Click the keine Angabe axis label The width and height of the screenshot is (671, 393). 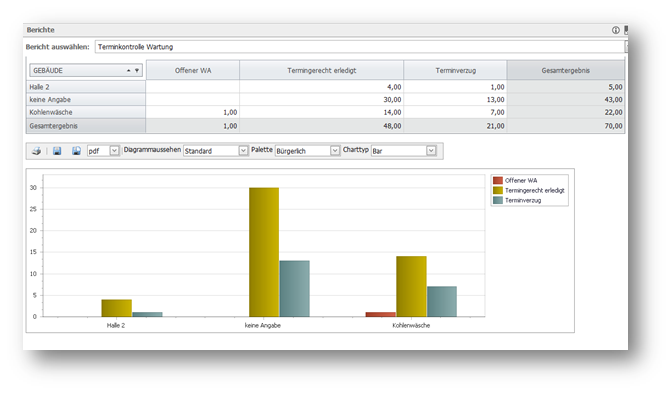point(263,325)
